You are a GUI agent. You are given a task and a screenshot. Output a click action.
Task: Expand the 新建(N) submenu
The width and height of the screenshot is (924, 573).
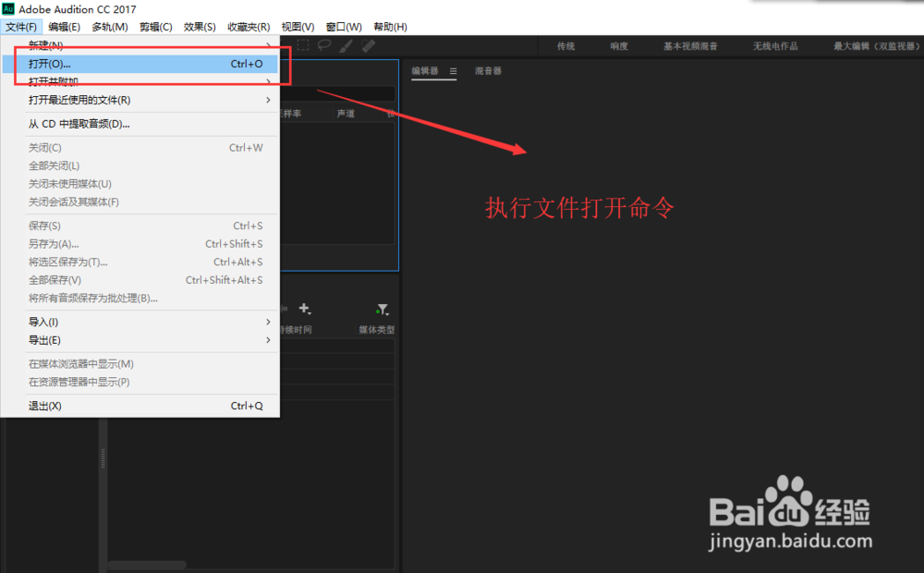click(140, 44)
